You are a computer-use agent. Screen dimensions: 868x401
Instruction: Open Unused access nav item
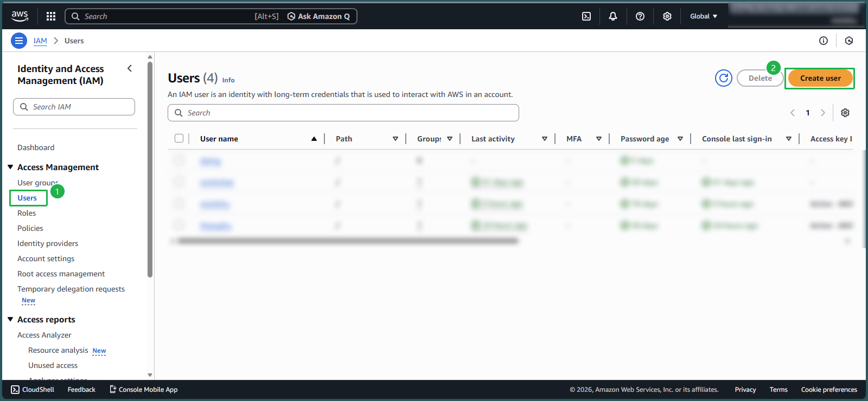[53, 365]
